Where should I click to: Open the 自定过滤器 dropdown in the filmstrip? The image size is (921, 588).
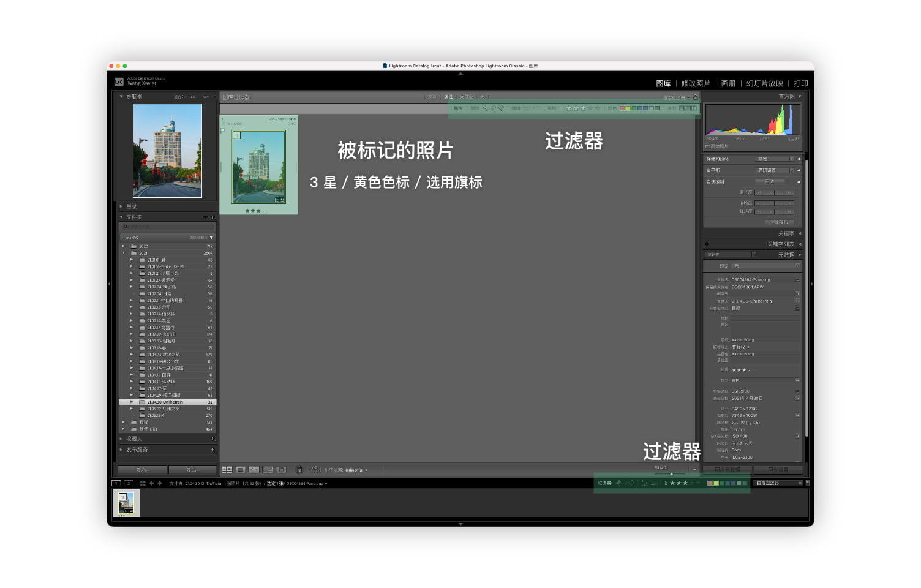(776, 483)
